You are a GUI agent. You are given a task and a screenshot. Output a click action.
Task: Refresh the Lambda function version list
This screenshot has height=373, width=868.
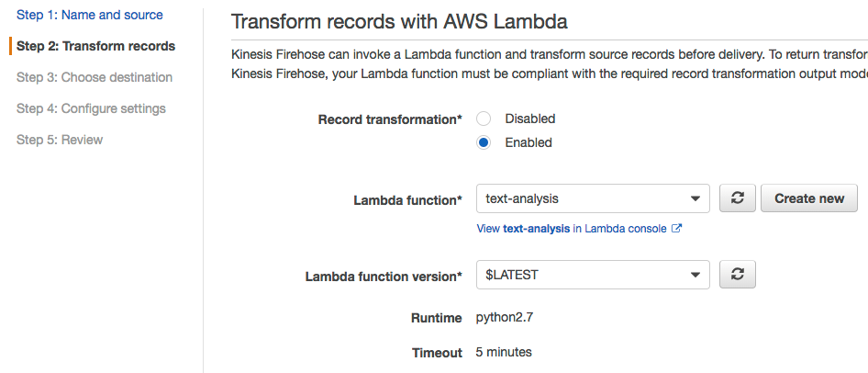click(x=737, y=275)
